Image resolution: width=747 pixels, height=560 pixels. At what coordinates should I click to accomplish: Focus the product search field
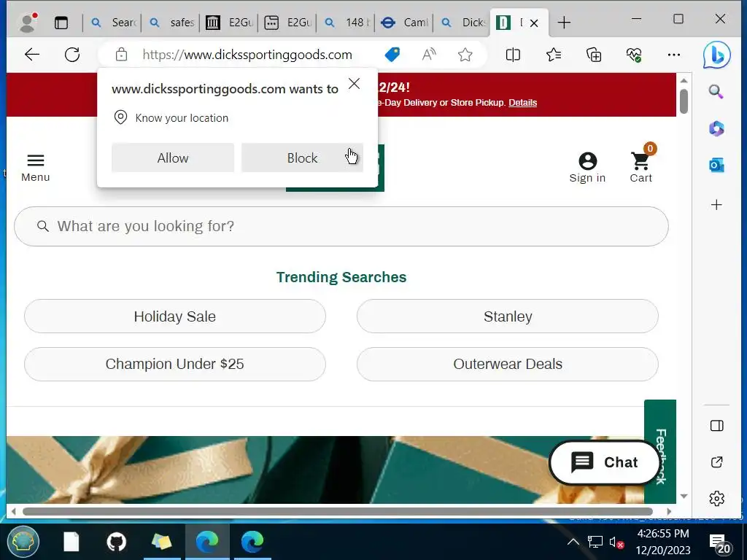point(341,226)
